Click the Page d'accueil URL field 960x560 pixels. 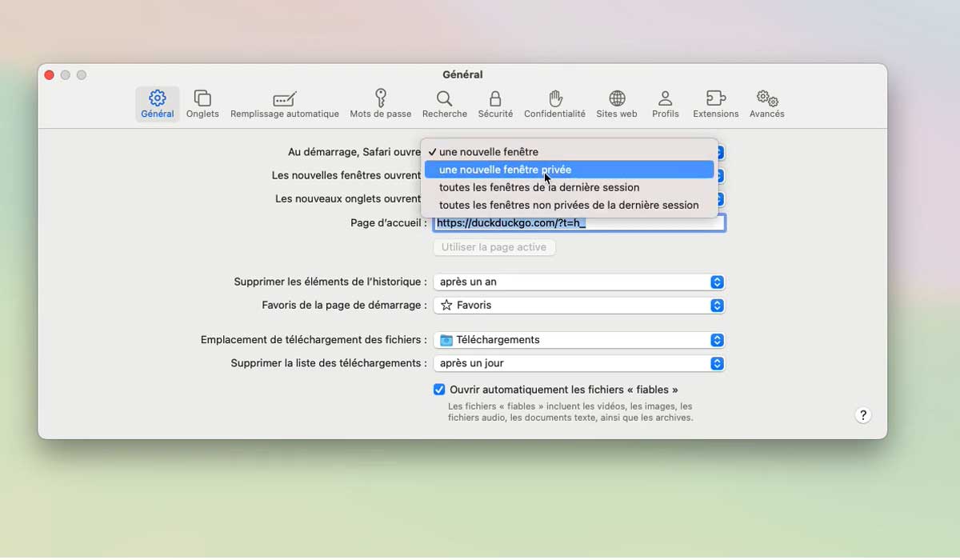click(579, 223)
